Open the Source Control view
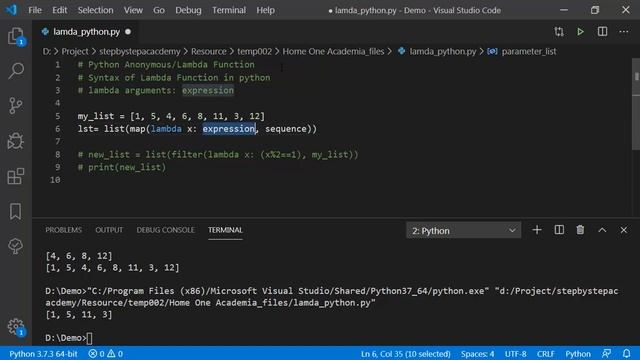Viewport: 640px width, 360px height. tap(16, 106)
